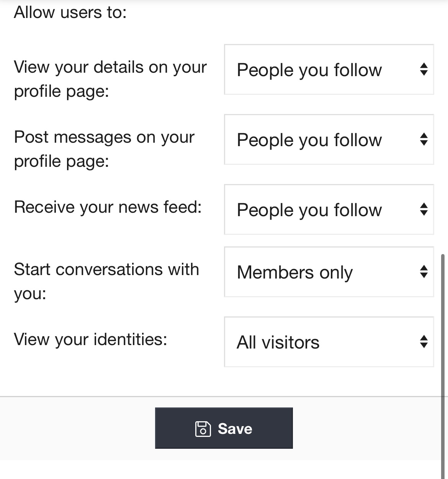Viewport: 448px width, 479px height.
Task: Open the 'View your details' privacy dropdown
Action: (x=329, y=70)
